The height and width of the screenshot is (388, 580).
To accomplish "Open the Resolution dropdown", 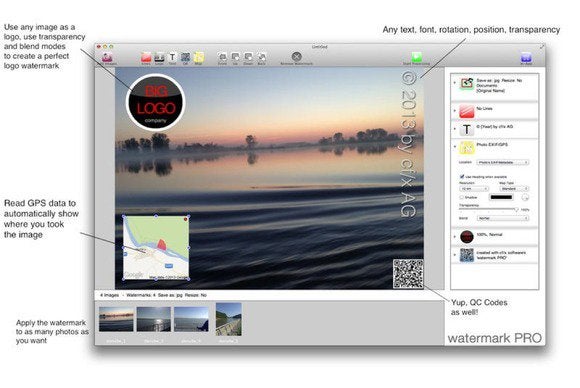I will coord(474,189).
